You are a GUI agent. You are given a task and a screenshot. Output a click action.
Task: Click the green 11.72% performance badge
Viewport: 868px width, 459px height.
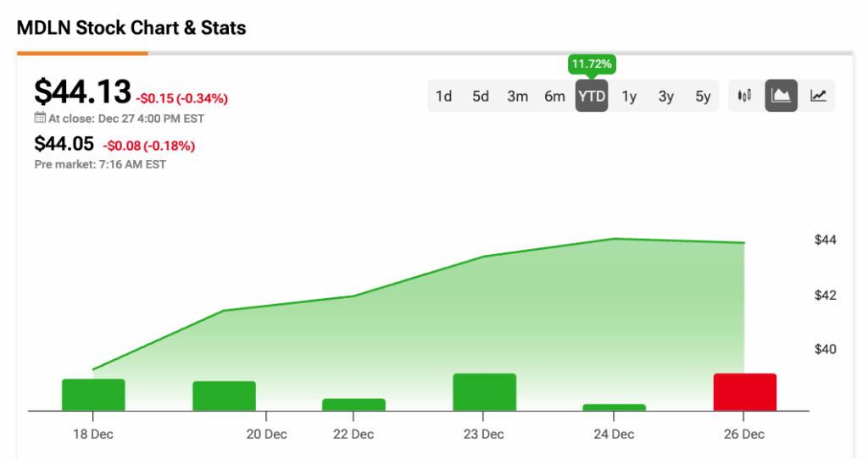tap(592, 64)
